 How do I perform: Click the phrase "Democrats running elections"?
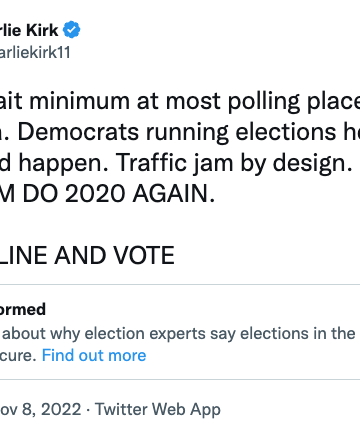177,132
